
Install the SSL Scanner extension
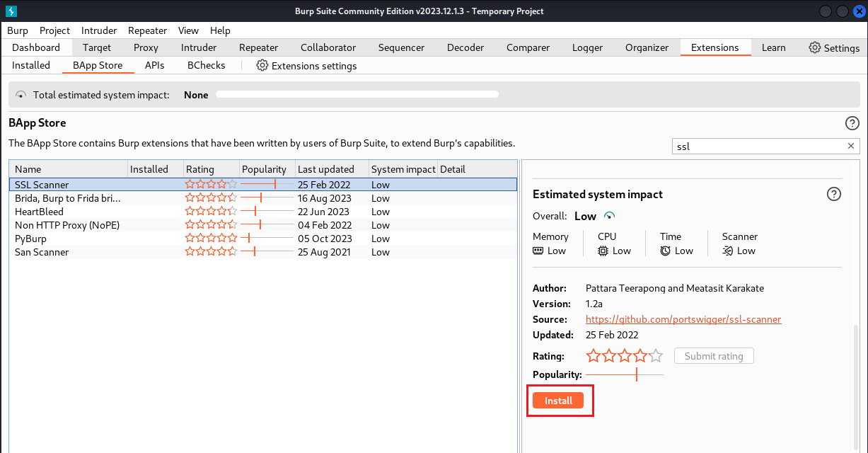click(x=558, y=401)
